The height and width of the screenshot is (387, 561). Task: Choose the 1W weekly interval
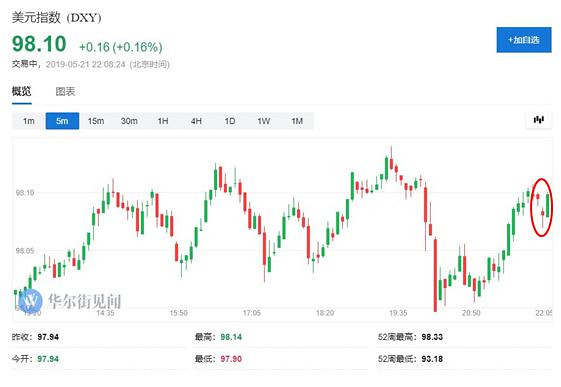pyautogui.click(x=263, y=121)
